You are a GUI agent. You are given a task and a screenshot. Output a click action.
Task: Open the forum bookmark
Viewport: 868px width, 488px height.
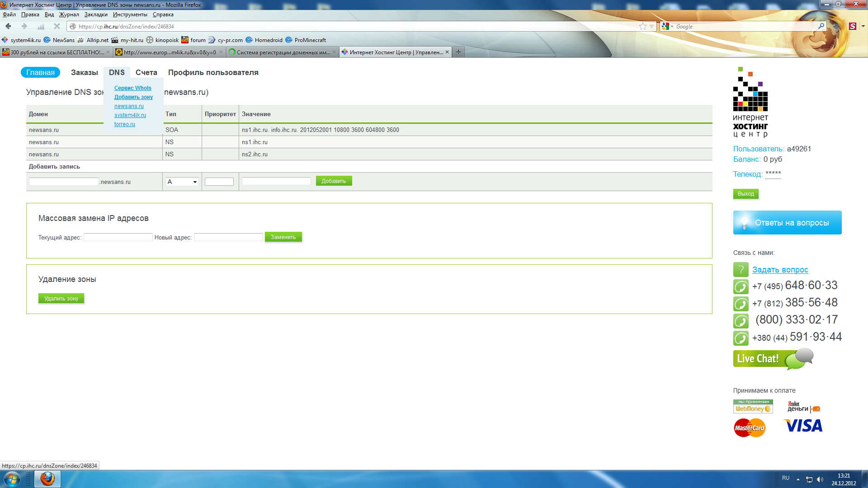193,40
